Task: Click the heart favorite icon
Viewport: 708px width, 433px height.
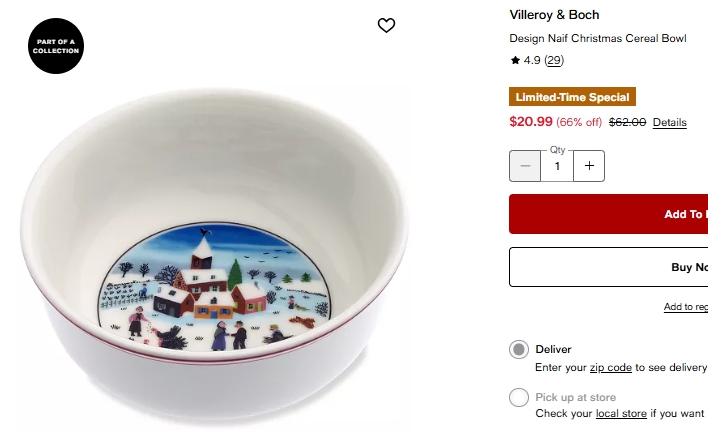Action: (x=387, y=26)
